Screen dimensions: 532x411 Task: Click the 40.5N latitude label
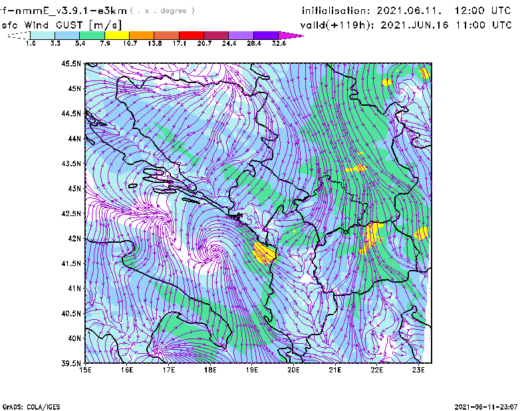(71, 314)
